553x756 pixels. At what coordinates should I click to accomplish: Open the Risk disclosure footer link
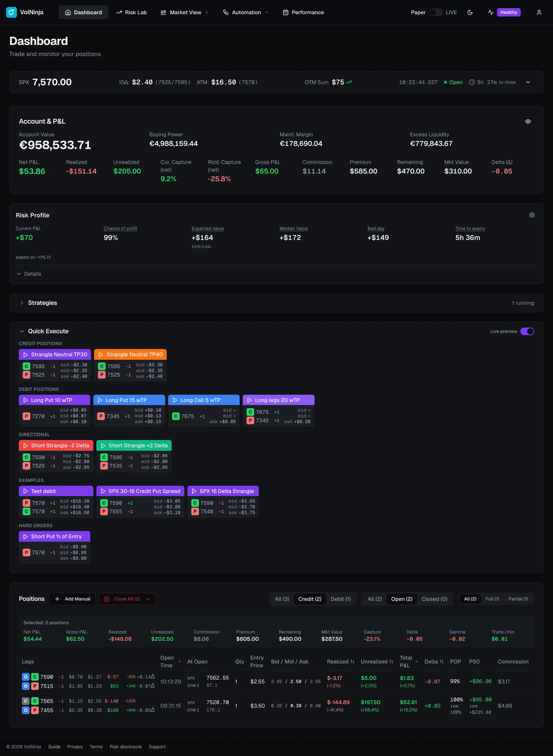[x=125, y=747]
